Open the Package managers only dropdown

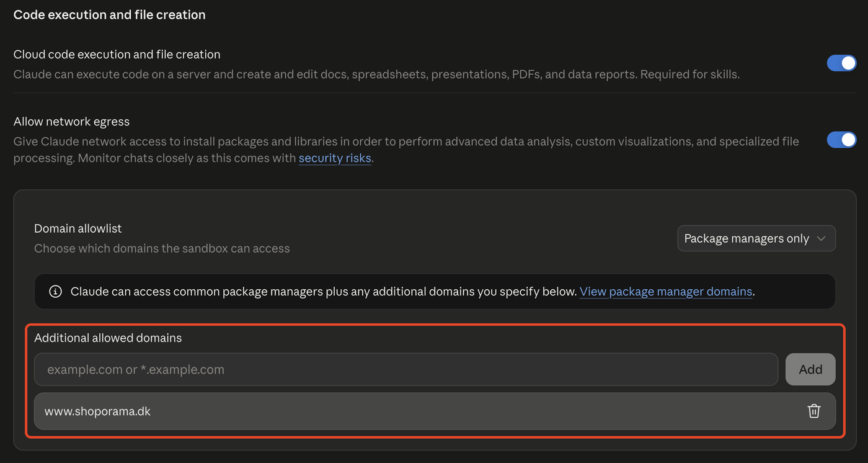click(756, 238)
